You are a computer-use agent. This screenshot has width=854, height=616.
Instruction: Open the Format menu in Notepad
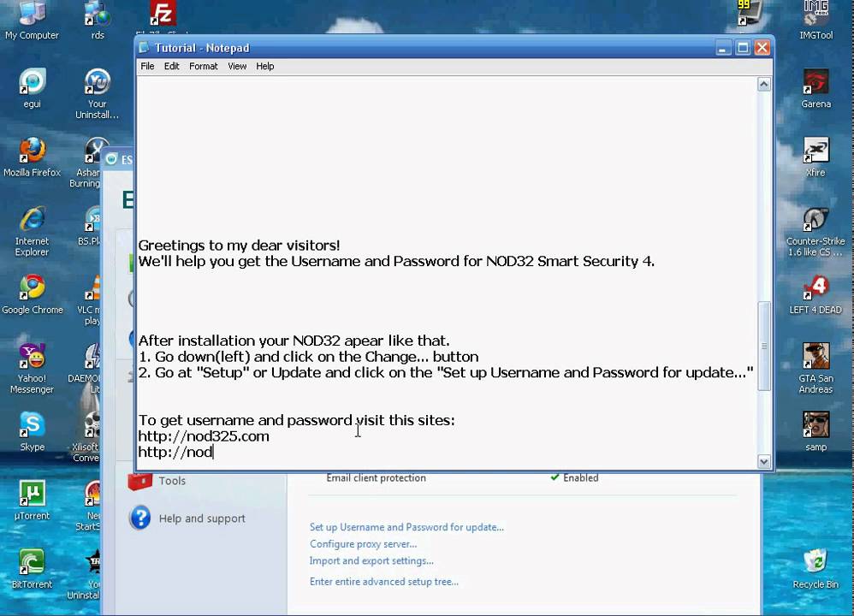click(x=203, y=66)
